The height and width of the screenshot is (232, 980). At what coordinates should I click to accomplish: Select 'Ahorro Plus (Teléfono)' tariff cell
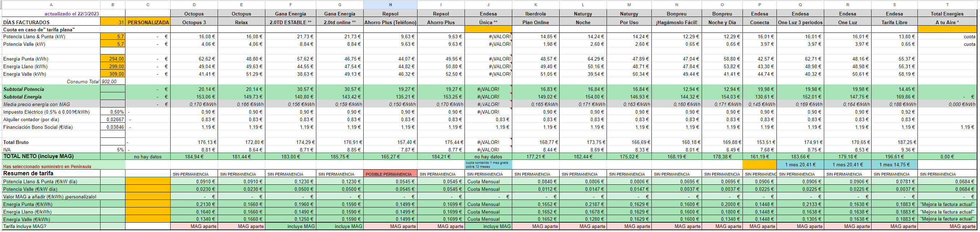[x=390, y=22]
